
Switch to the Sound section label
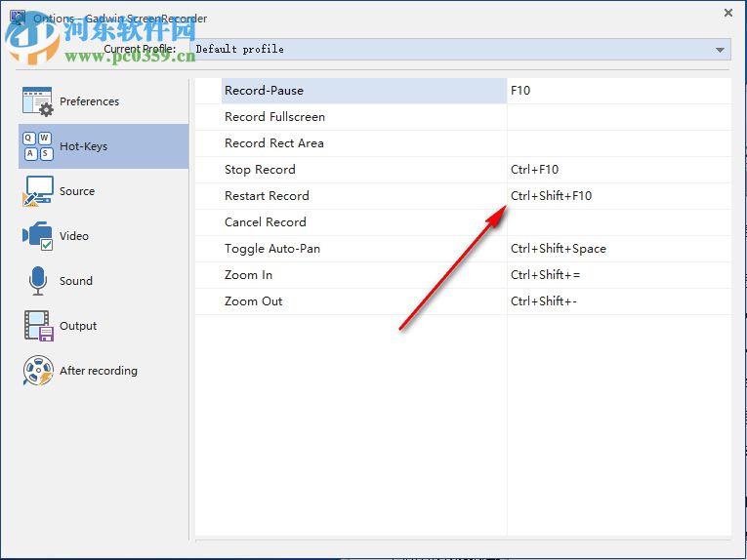[x=76, y=281]
